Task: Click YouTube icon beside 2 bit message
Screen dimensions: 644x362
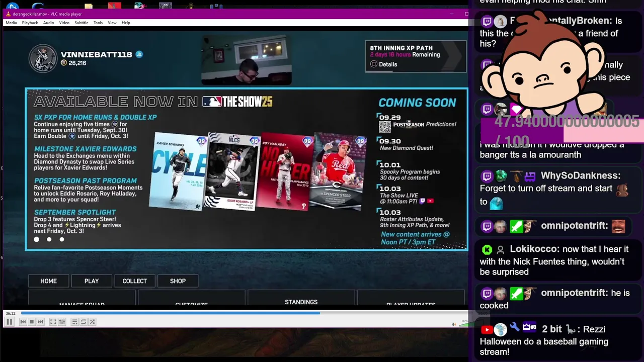Action: coord(487,330)
